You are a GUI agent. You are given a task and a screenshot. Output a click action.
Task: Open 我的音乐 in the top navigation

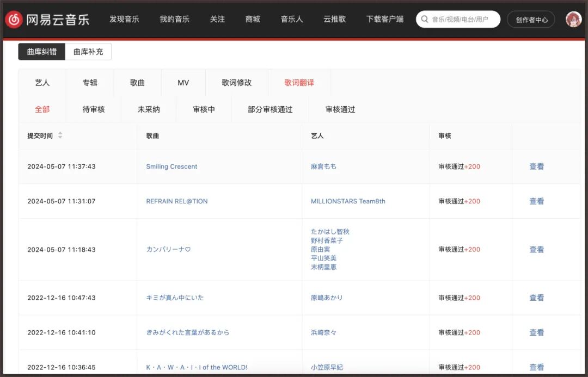(x=174, y=19)
